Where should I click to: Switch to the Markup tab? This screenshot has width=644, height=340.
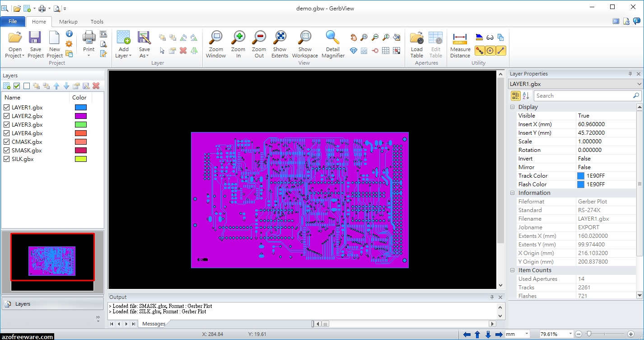point(68,21)
